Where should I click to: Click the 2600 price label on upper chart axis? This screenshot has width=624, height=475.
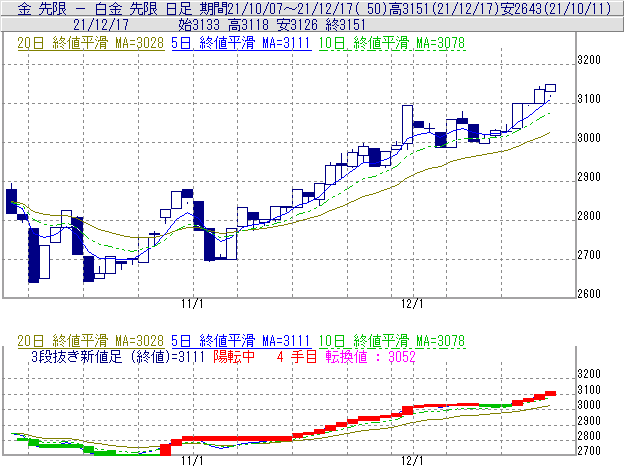589,294
